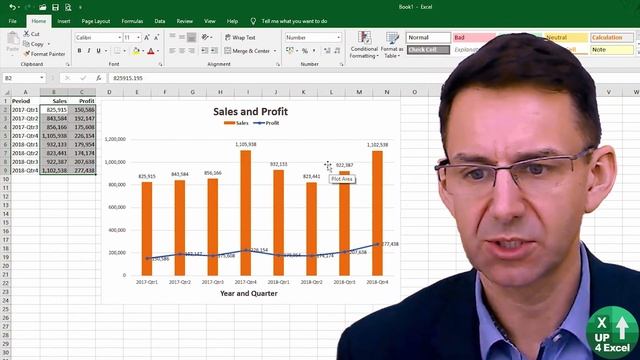The width and height of the screenshot is (640, 360).
Task: Open the Name Box dropdown
Action: [x=42, y=78]
